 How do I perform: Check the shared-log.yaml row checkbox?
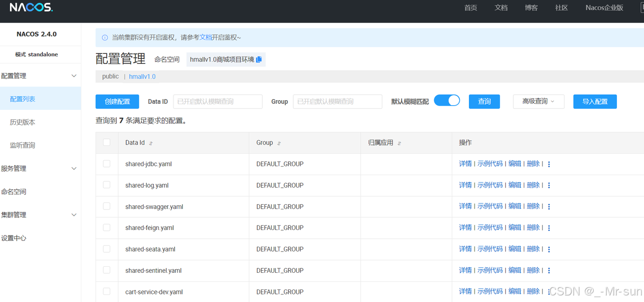click(107, 185)
